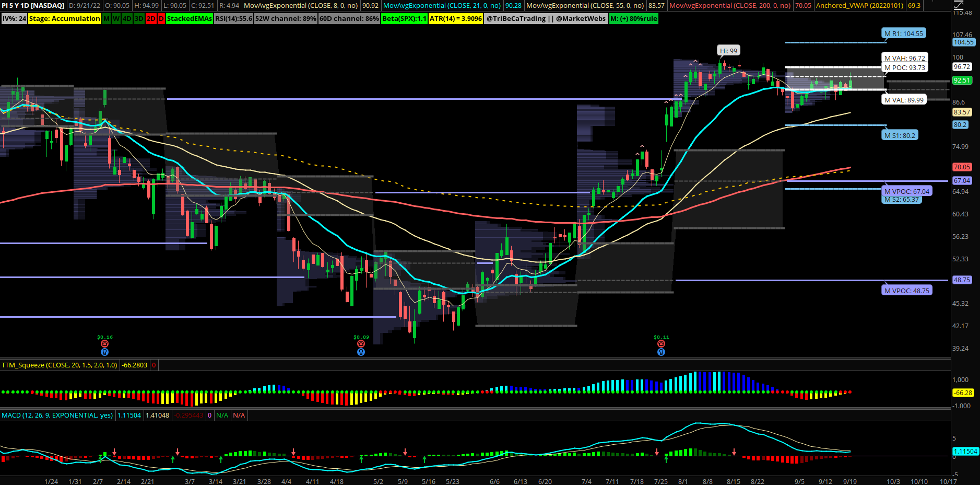The height and width of the screenshot is (485, 980).
Task: Click the Hi: 99 chart bubble
Action: [x=728, y=51]
